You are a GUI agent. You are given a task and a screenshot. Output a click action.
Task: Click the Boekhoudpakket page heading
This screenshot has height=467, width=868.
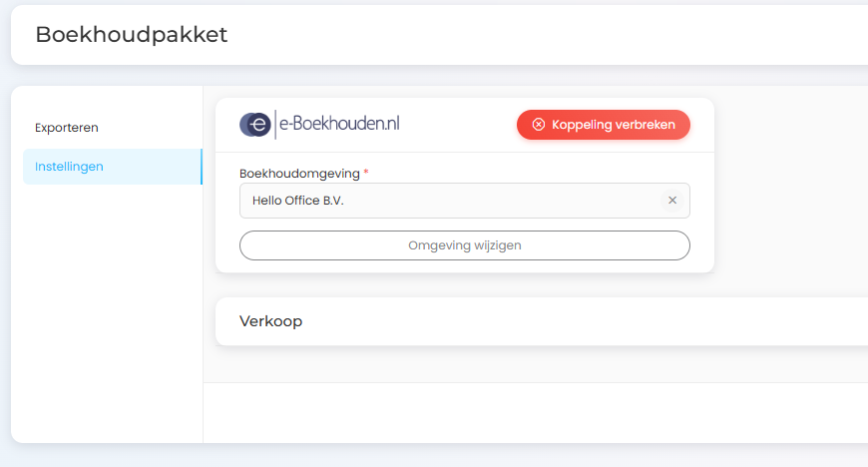coord(132,35)
